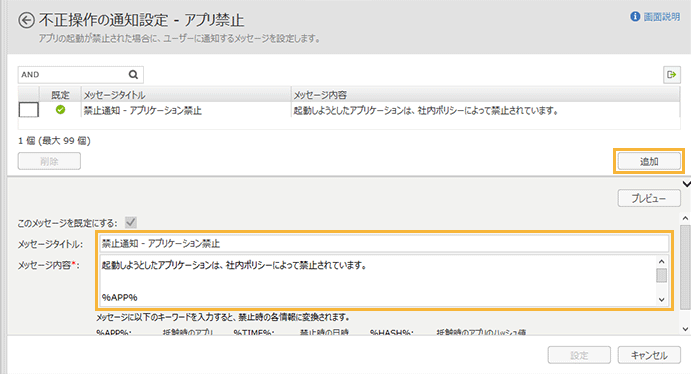691x374 pixels.
Task: Toggle このメッセージを既定にする checkbox
Action: click(x=131, y=222)
